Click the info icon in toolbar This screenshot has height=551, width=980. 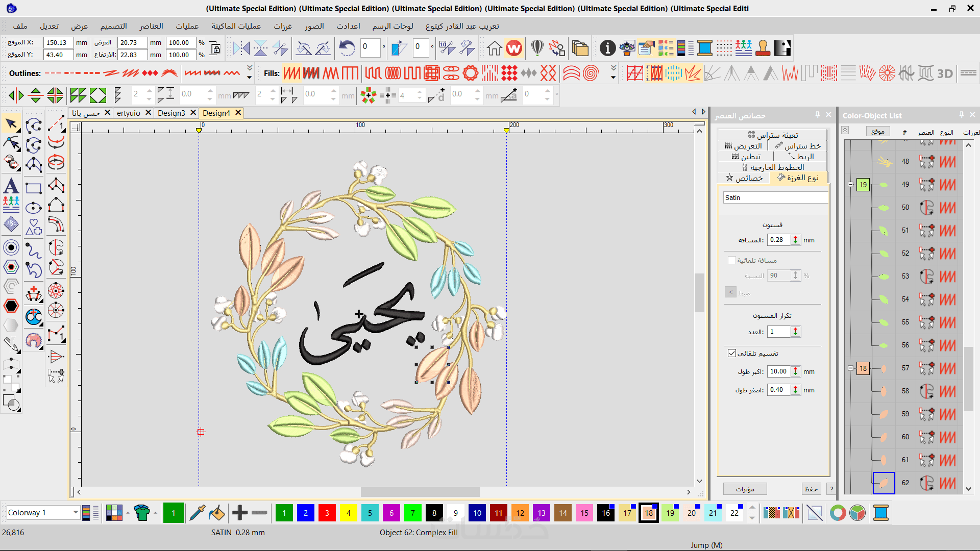pyautogui.click(x=607, y=48)
